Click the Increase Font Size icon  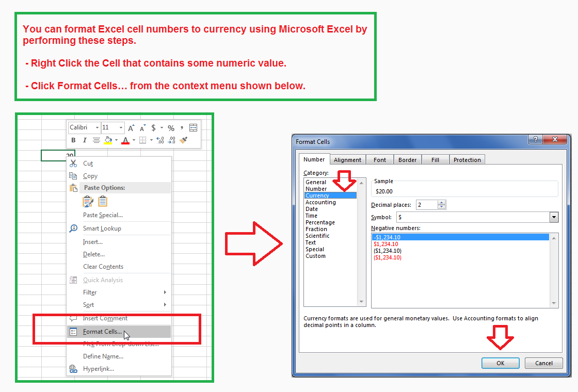131,128
